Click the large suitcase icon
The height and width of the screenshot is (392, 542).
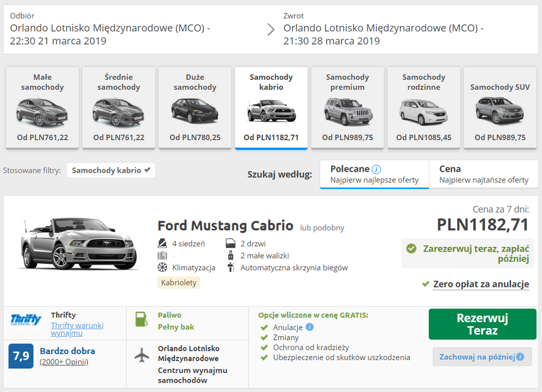163,255
